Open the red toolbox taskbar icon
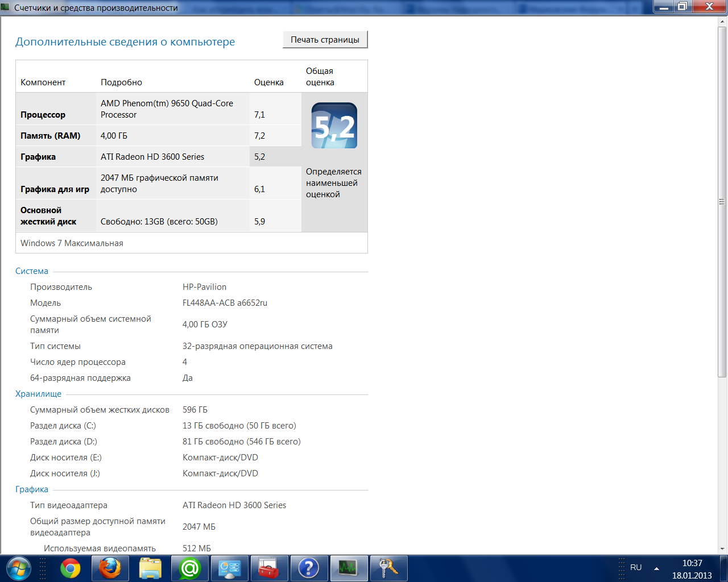 click(268, 568)
